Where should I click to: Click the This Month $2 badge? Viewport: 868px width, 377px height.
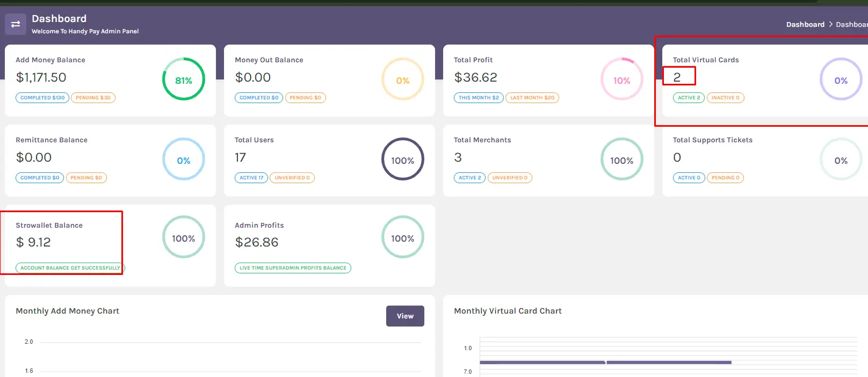click(x=479, y=98)
